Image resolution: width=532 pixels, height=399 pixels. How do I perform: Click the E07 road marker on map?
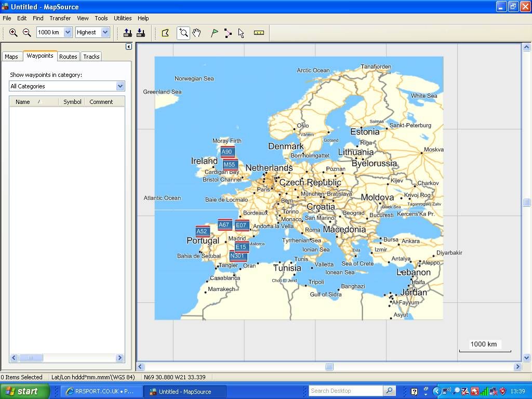[241, 225]
